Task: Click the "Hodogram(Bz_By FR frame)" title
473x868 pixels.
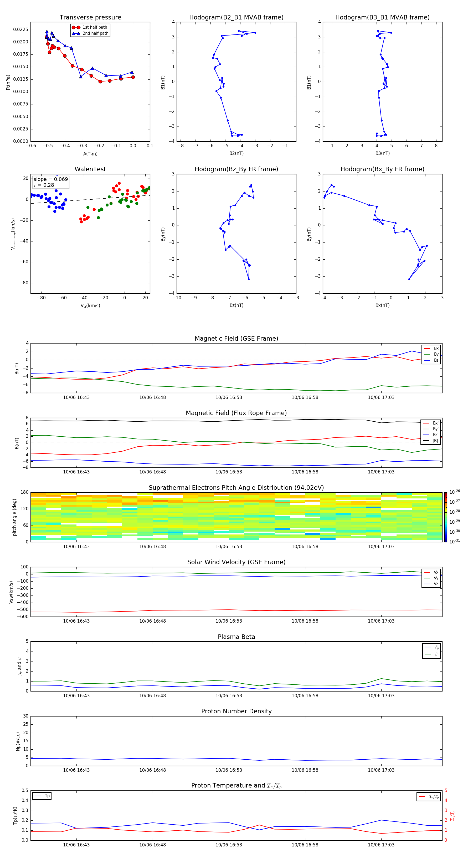Action: (236, 169)
